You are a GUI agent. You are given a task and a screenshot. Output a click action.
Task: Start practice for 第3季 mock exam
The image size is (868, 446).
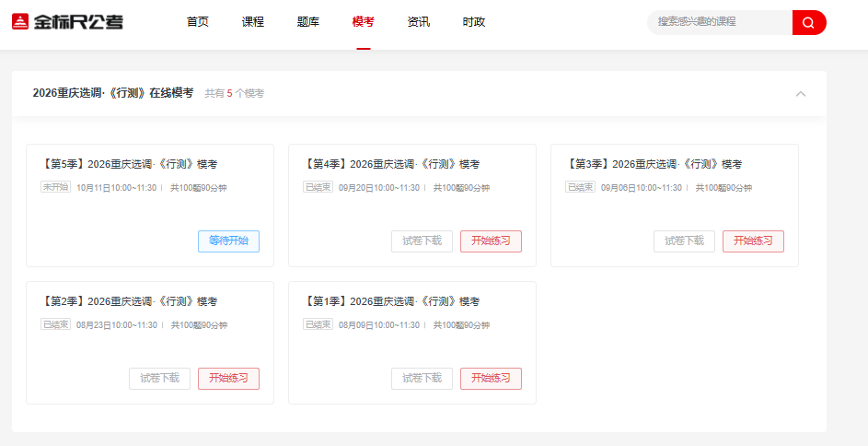coord(753,241)
